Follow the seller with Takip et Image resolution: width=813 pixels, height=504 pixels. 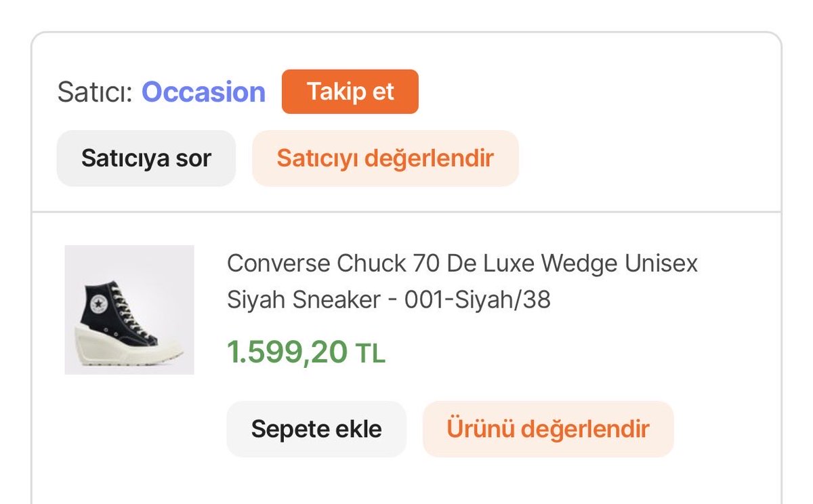tap(350, 91)
